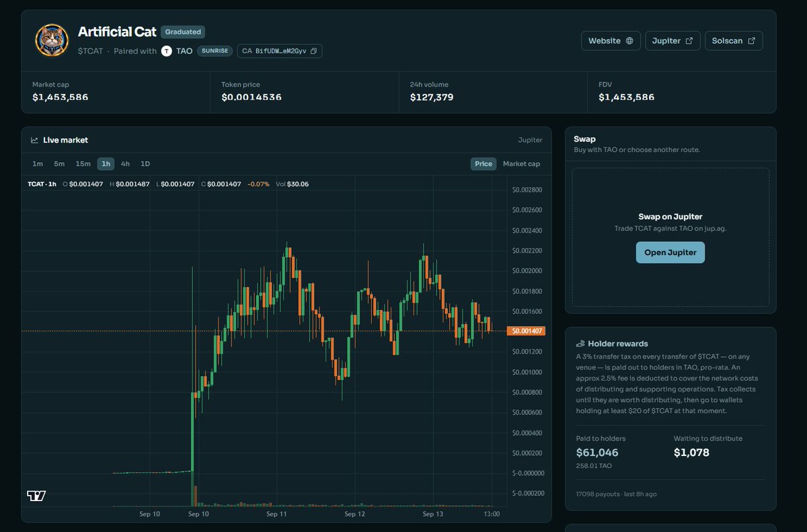
Task: Click the Sep 12 date axis label
Action: point(354,515)
